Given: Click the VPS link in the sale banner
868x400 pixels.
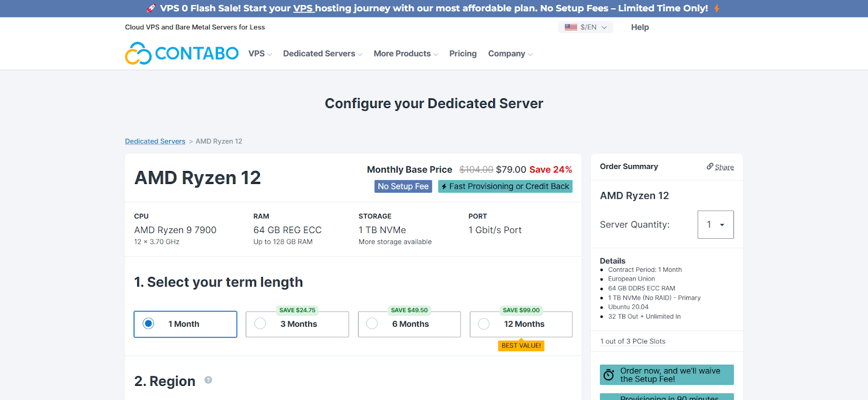Looking at the screenshot, I should pyautogui.click(x=303, y=8).
